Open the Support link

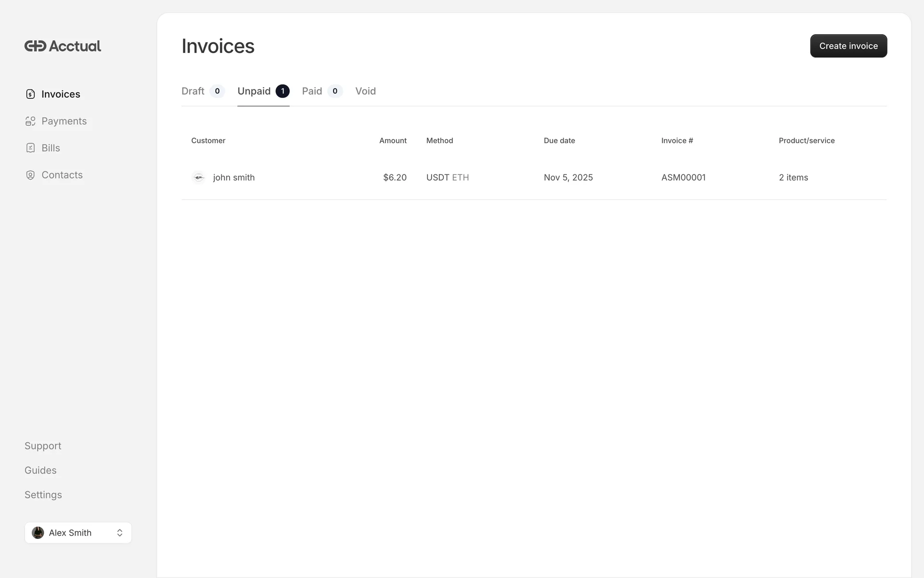pos(43,446)
